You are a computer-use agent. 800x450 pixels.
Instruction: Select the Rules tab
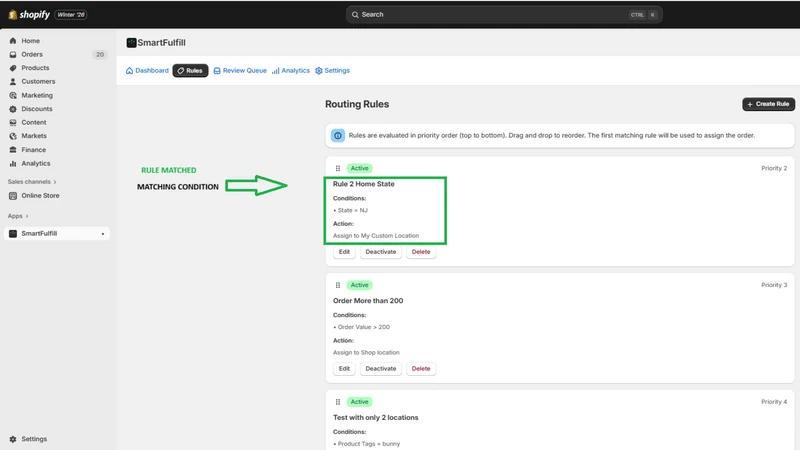[x=190, y=70]
